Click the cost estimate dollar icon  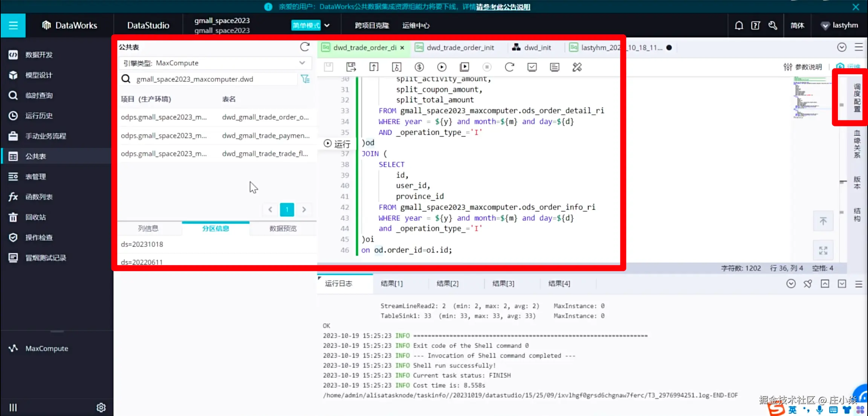[419, 67]
